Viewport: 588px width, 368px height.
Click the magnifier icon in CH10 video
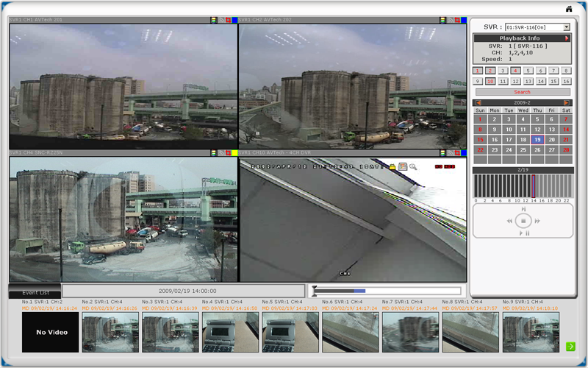tap(413, 167)
